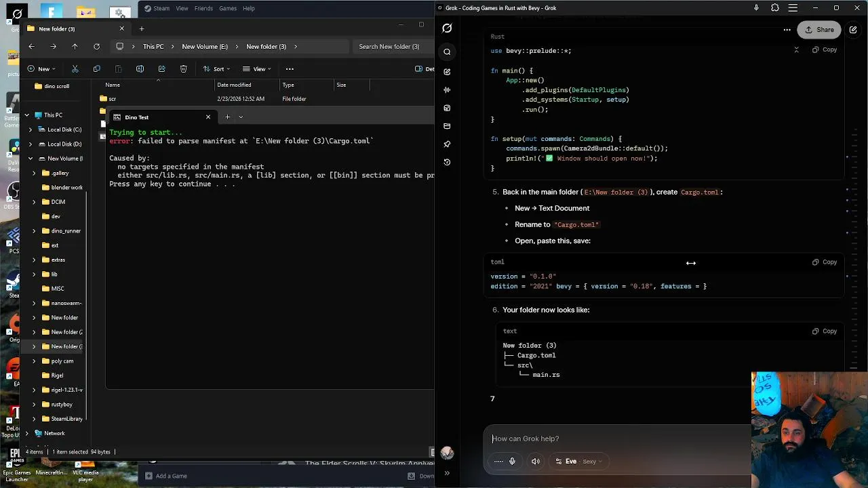Click compose new chat icon beside Share
868x488 pixels.
click(x=853, y=30)
